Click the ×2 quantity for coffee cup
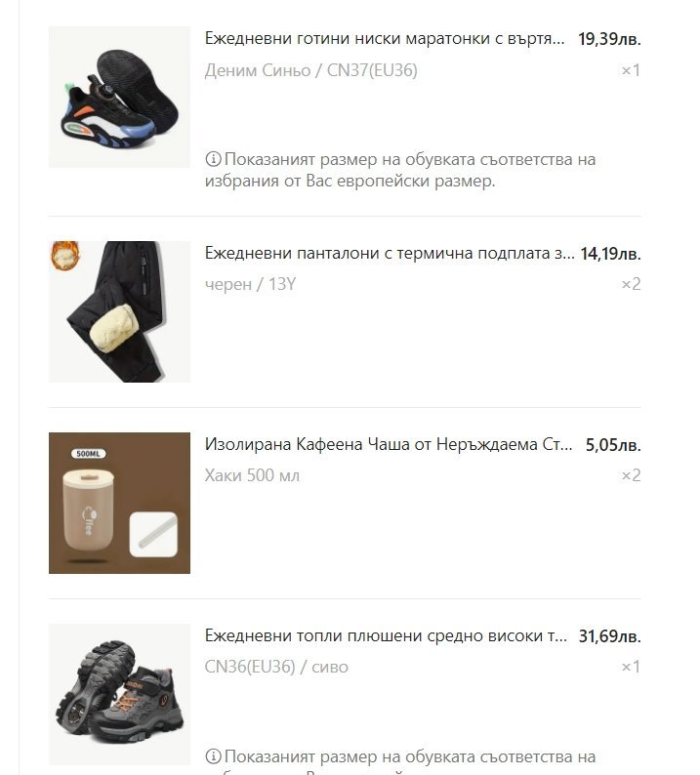This screenshot has width=700, height=775. click(x=631, y=475)
